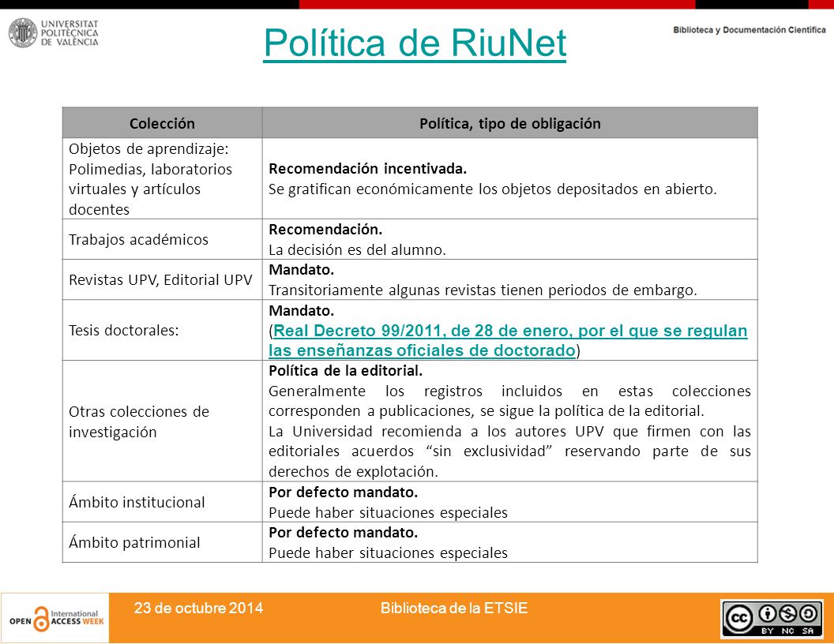Select the 'Ámbito institucional' cell
The height and width of the screenshot is (644, 834).
[162, 502]
